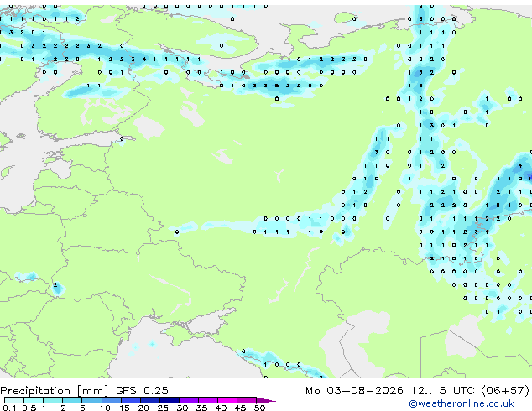Pick the 25–30 mm legend swatch
Image resolution: width=532 pixels, height=411 pixels.
pyautogui.click(x=169, y=400)
